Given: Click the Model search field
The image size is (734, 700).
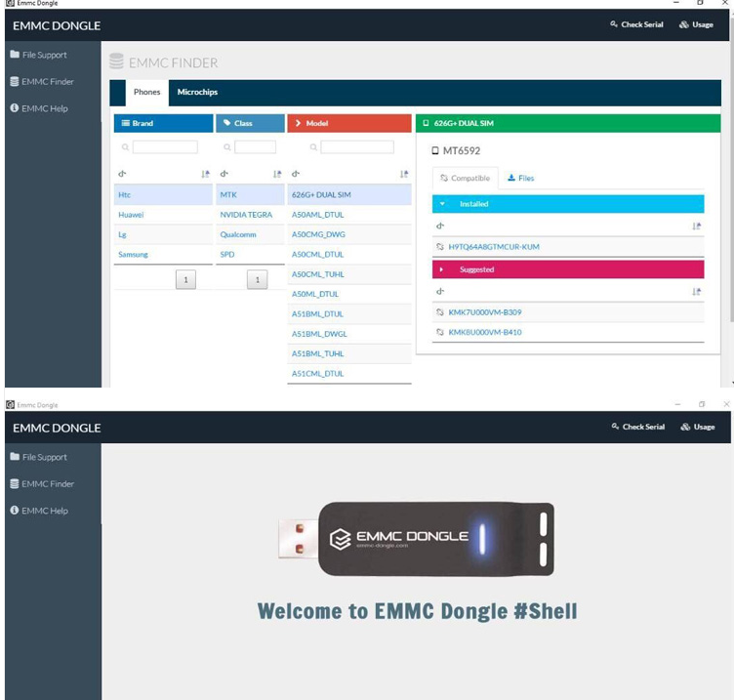Looking at the screenshot, I should [357, 147].
